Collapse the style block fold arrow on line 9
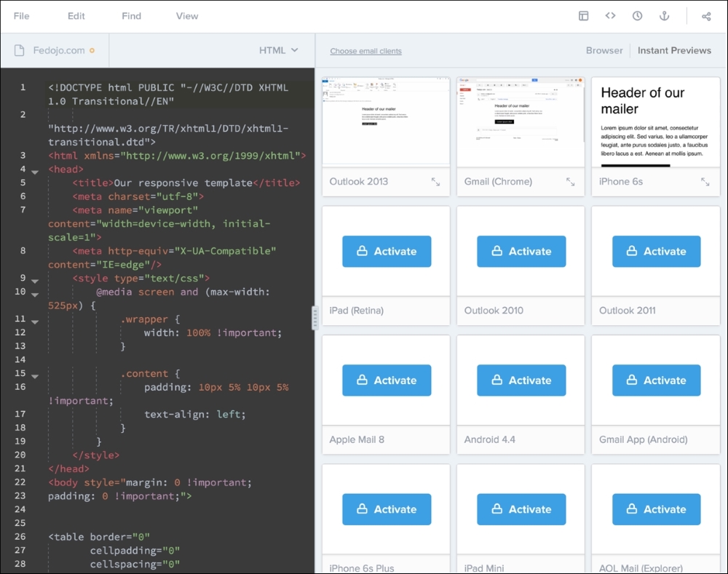This screenshot has height=574, width=728. tap(35, 282)
